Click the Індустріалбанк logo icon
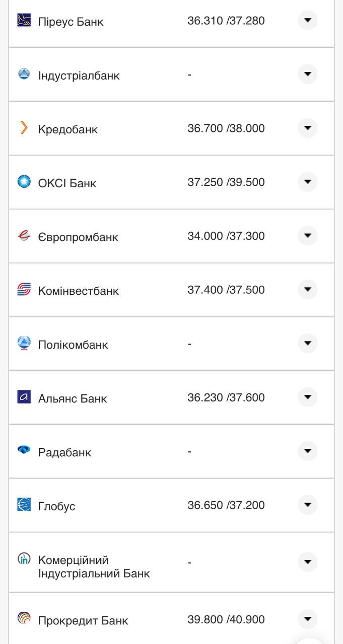 click(24, 74)
